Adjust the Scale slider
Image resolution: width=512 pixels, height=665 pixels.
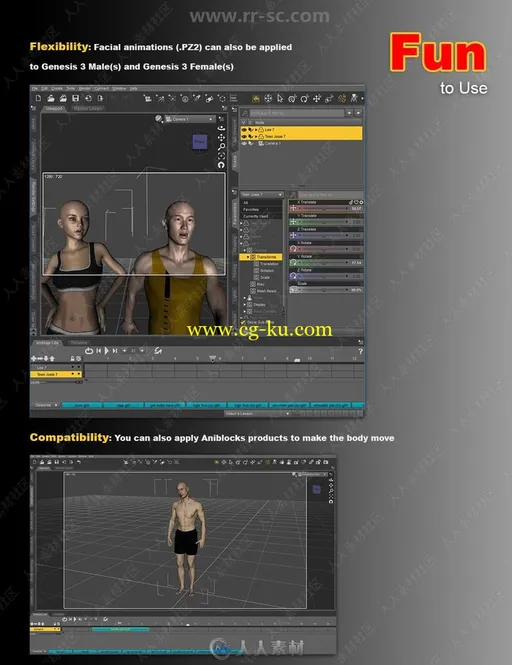[326, 290]
